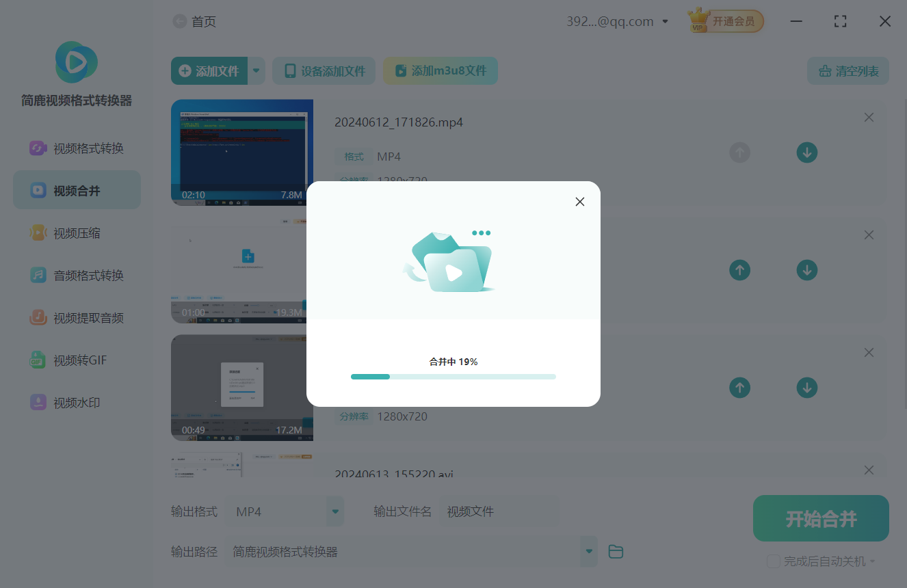Click 清空列表 to clear the file list
The image size is (907, 588).
pos(847,70)
